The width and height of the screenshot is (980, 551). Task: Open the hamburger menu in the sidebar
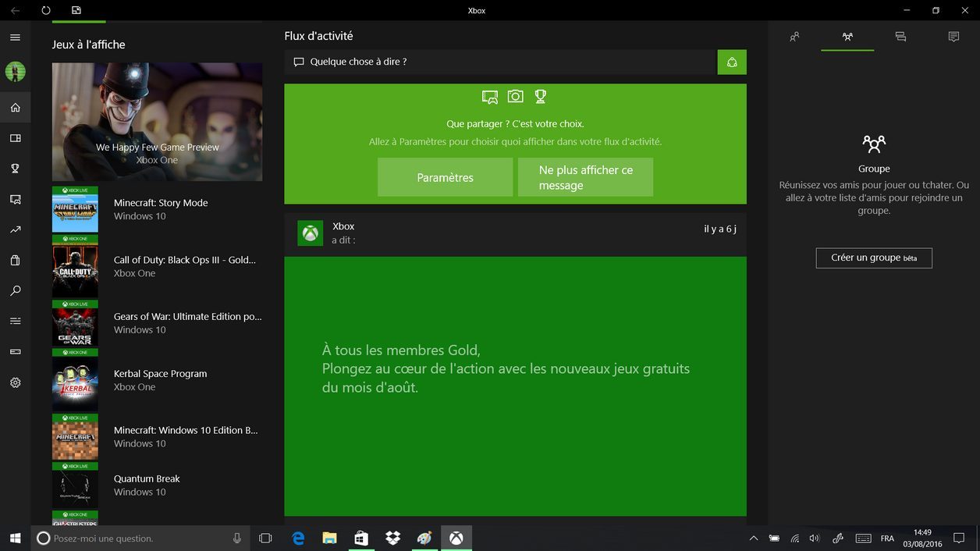point(15,37)
